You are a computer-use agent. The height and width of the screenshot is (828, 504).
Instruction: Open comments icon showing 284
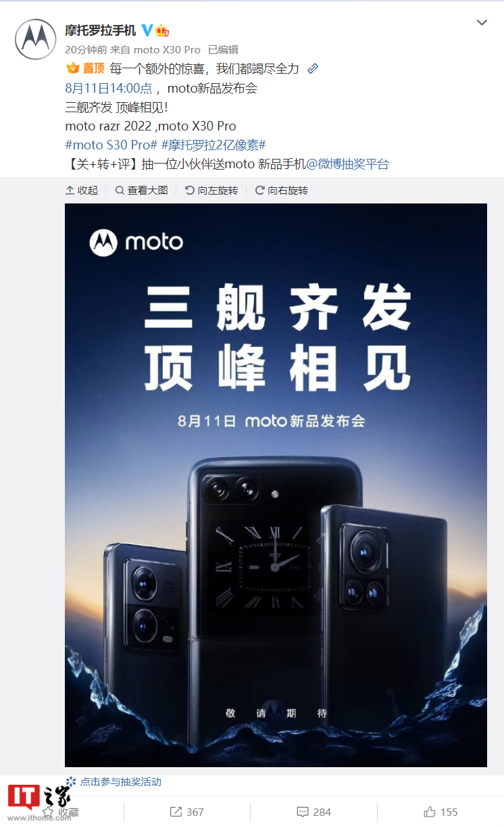[313, 812]
